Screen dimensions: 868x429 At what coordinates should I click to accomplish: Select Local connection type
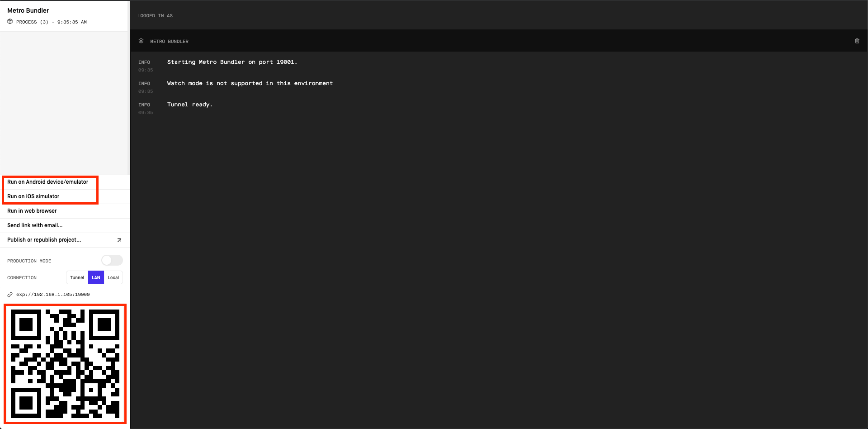113,277
